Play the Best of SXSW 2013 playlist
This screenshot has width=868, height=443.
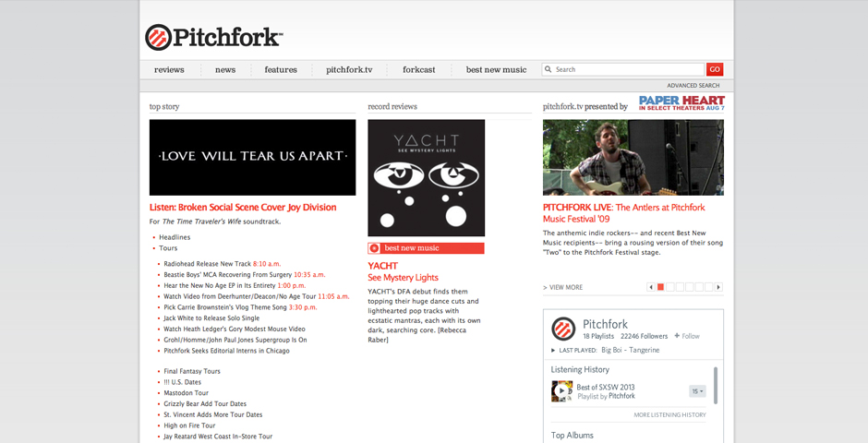[561, 391]
